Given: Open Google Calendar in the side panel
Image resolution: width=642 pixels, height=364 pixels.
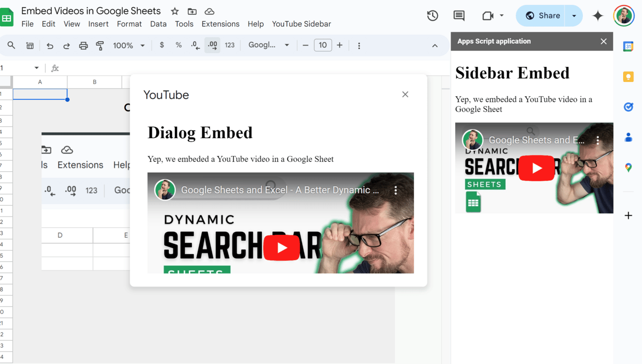Looking at the screenshot, I should (x=628, y=46).
